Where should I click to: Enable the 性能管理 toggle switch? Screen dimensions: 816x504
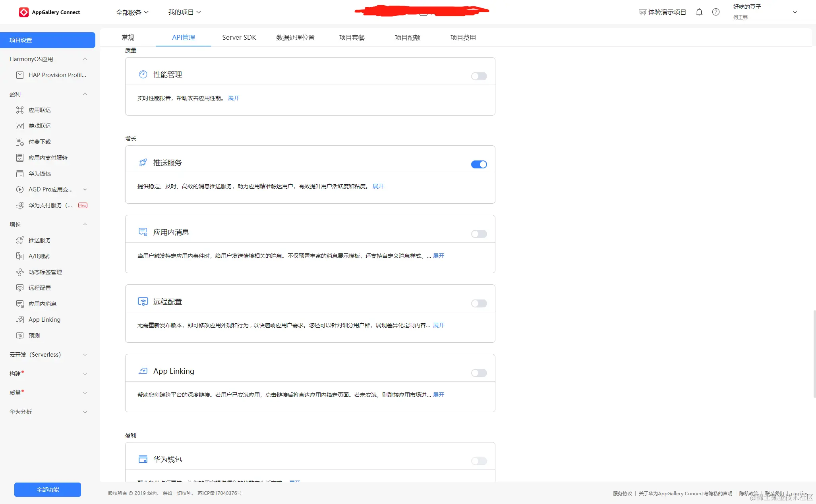tap(479, 76)
